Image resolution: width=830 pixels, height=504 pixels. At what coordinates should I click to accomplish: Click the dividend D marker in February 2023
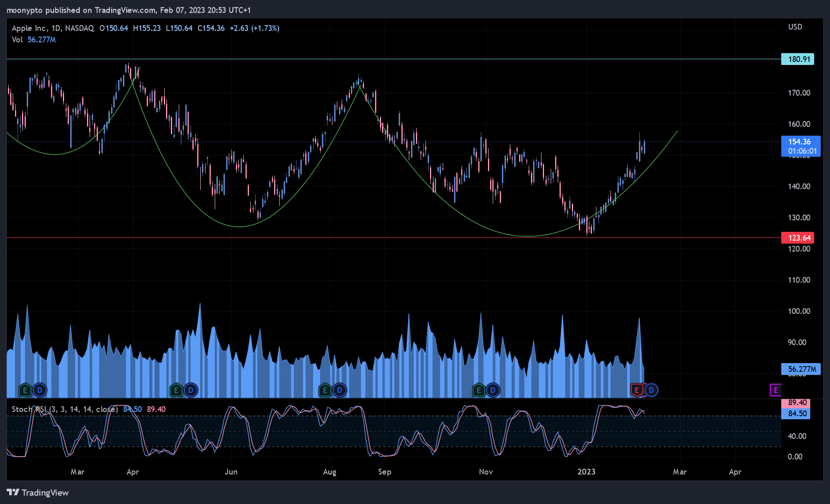pyautogui.click(x=651, y=390)
